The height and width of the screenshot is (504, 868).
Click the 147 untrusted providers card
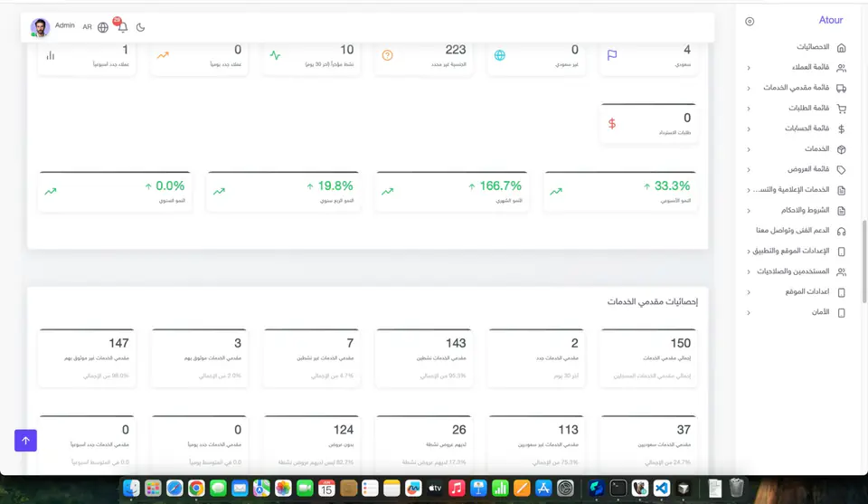click(87, 357)
